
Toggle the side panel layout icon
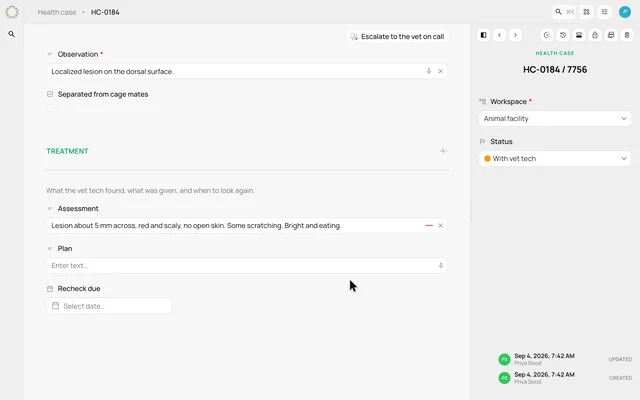click(483, 35)
